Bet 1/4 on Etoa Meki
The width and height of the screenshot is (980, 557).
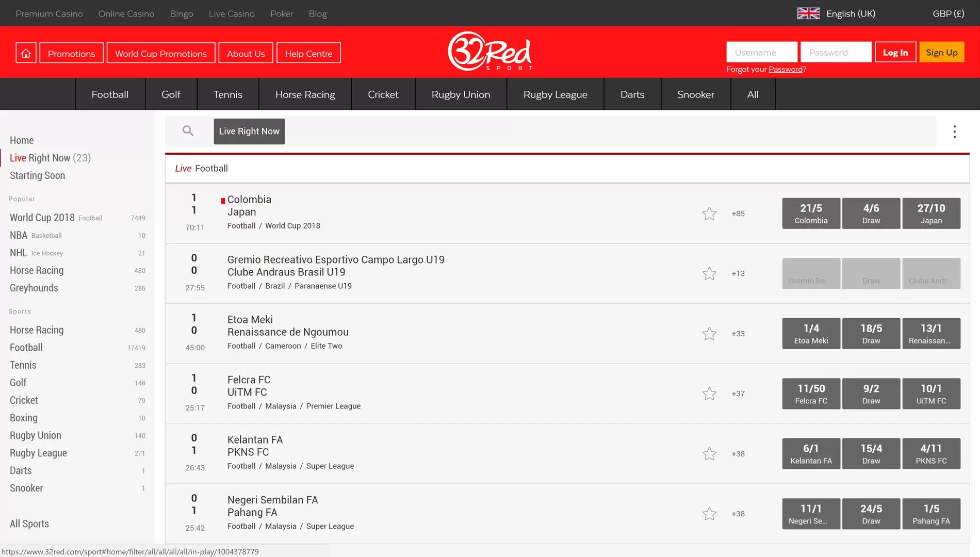point(811,334)
